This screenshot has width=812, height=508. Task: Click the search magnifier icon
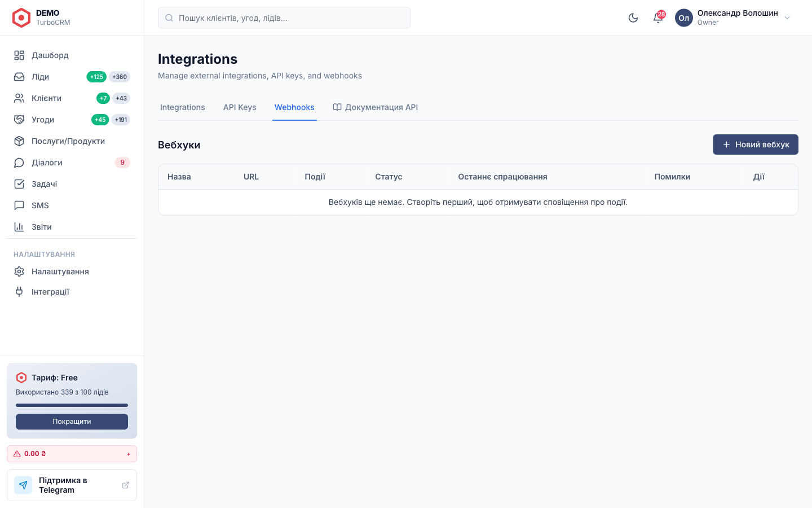point(169,18)
